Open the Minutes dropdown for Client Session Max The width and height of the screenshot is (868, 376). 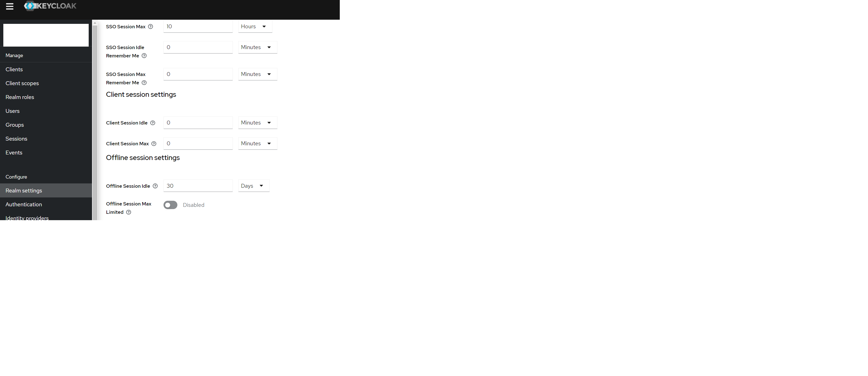(x=258, y=143)
